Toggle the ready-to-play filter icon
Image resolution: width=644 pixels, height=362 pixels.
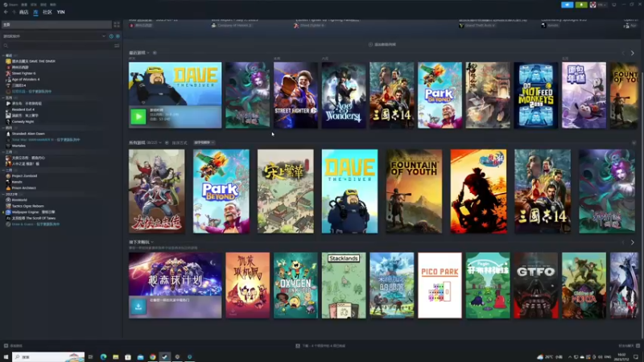(x=118, y=36)
